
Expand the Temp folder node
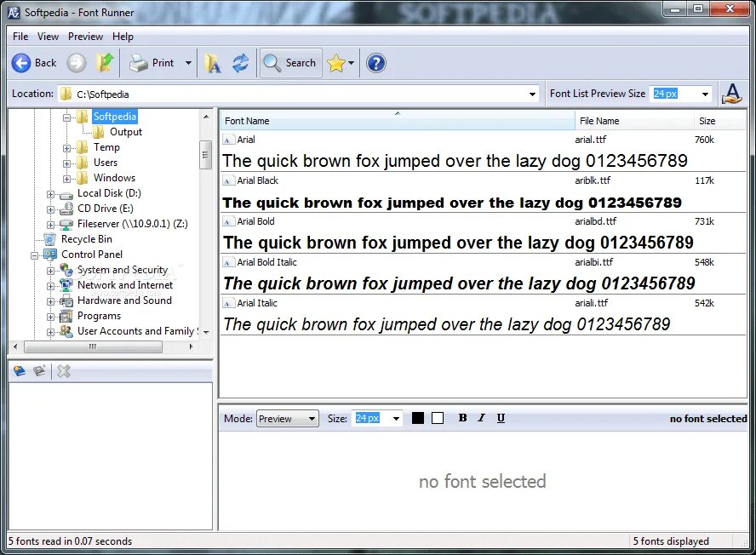click(66, 148)
